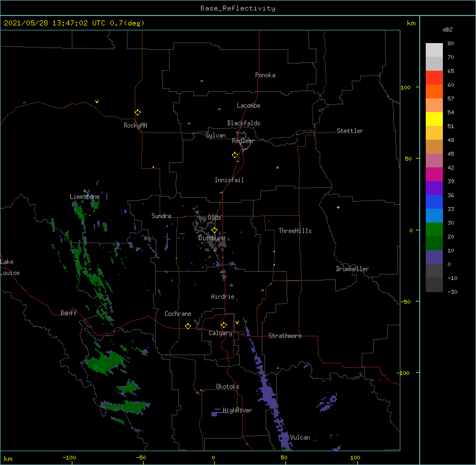
Task: Click the Okotoks label
Action: click(228, 387)
